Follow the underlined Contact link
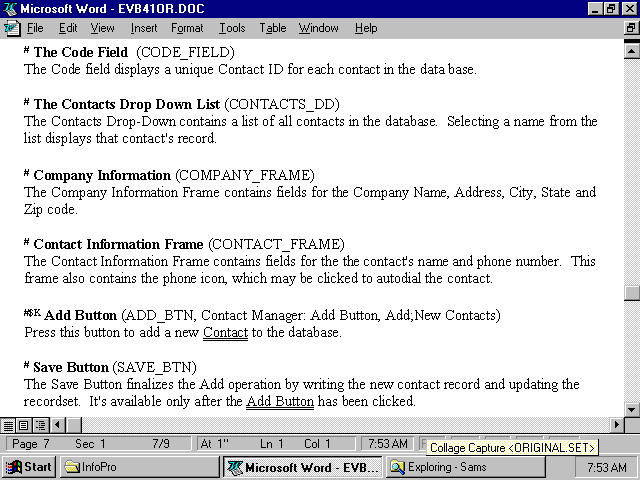 (225, 333)
